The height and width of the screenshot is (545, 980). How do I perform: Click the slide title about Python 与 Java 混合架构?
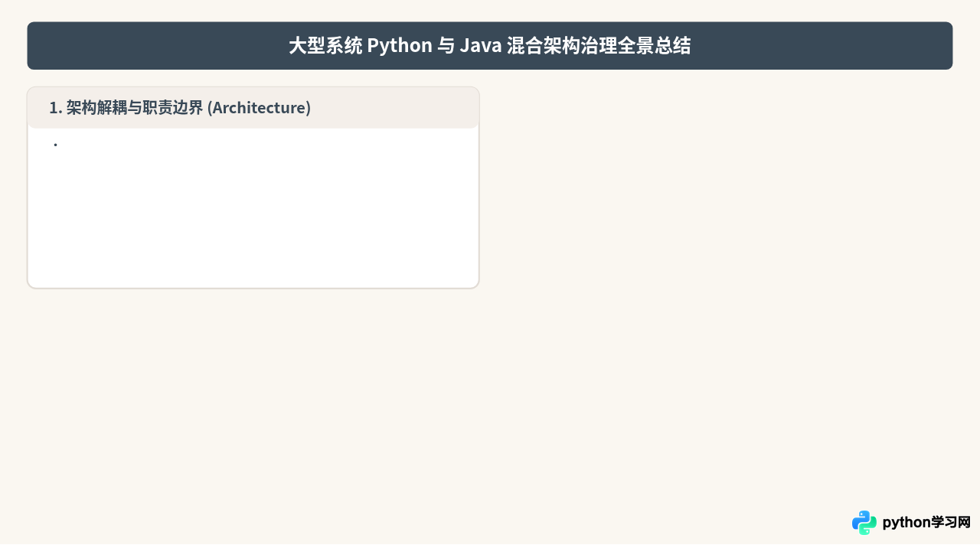click(x=490, y=46)
